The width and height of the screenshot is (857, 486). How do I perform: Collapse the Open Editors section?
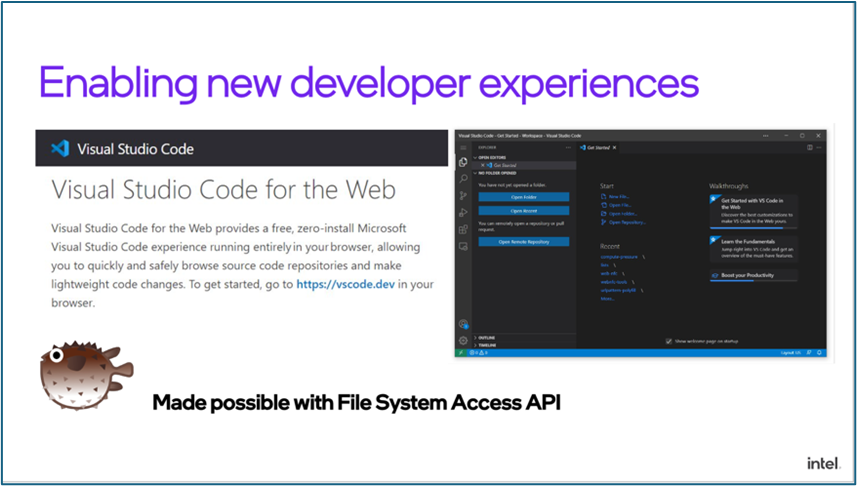[525, 157]
